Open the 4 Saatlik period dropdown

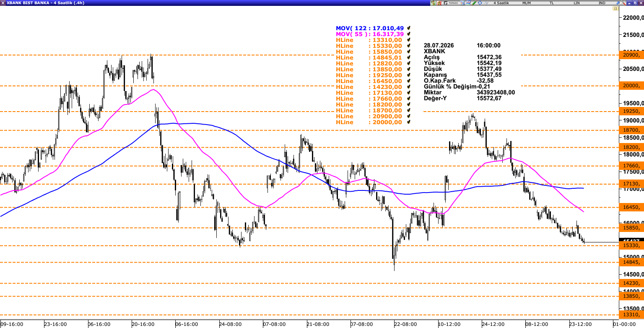pos(501,3)
